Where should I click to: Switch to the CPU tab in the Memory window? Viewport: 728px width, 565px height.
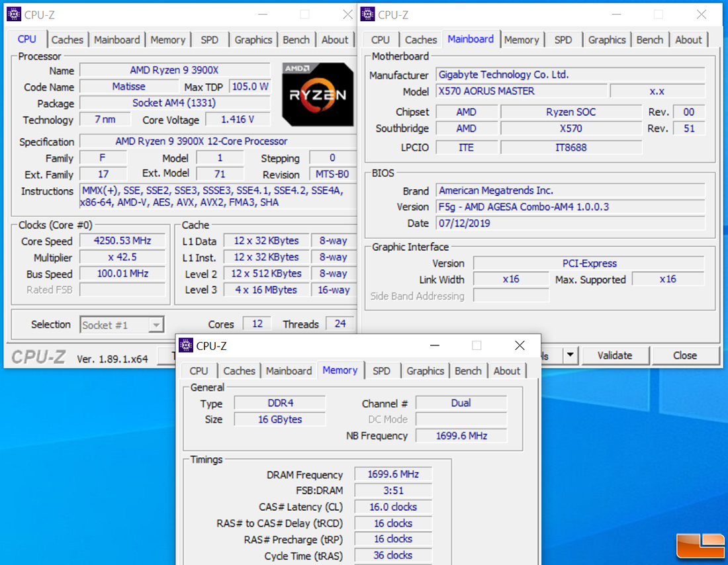point(199,371)
